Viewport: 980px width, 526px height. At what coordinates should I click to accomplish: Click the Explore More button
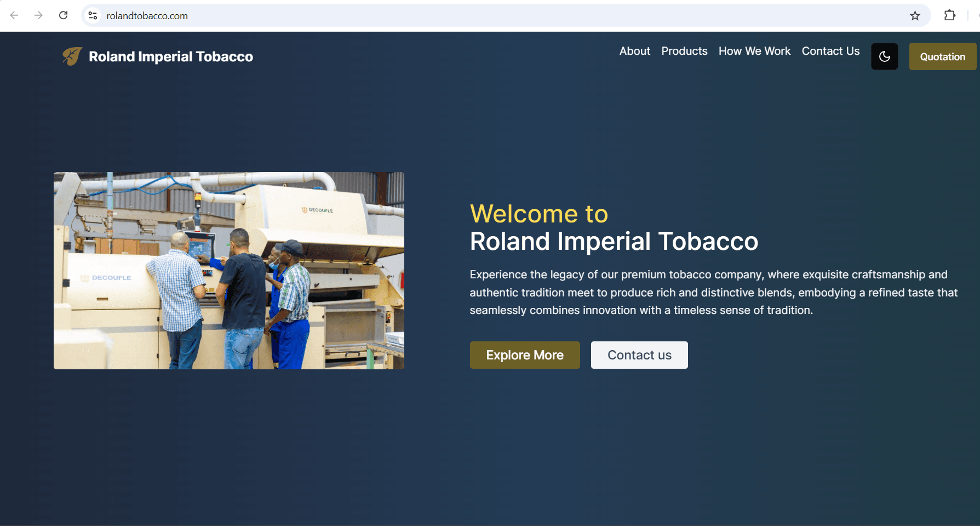525,355
